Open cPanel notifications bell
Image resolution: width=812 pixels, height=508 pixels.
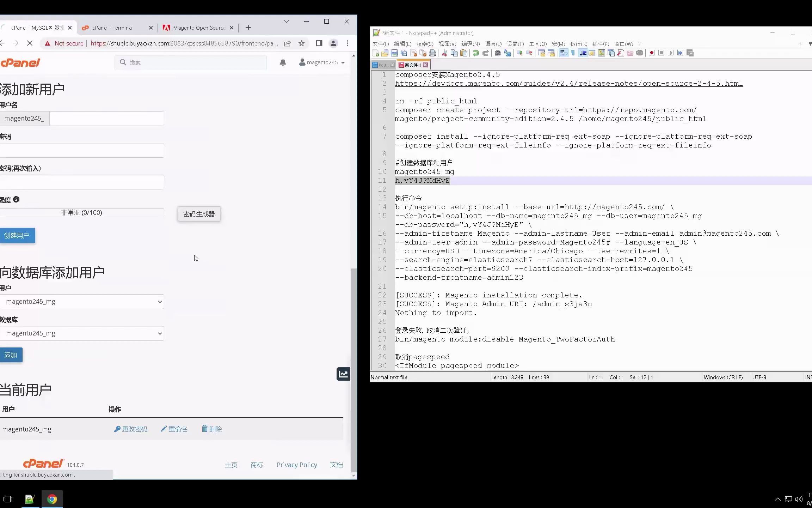click(x=283, y=62)
